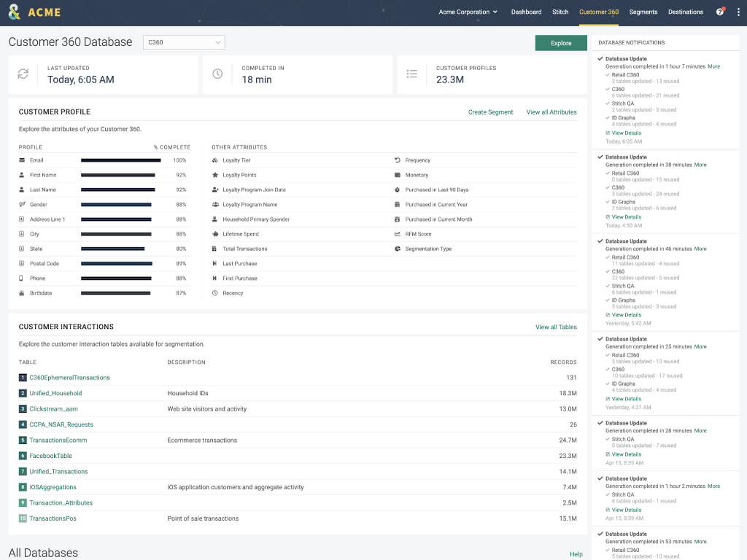Open the C360 database dropdown

[x=184, y=42]
